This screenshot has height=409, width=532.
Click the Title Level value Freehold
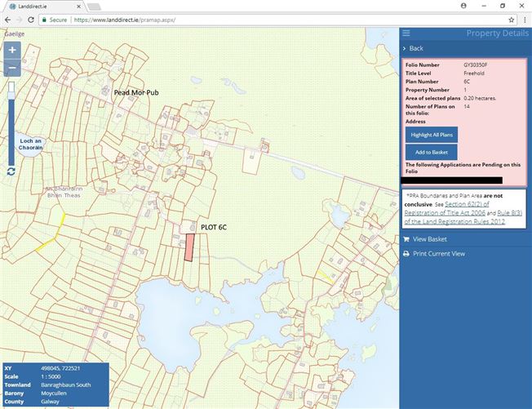[x=474, y=73]
